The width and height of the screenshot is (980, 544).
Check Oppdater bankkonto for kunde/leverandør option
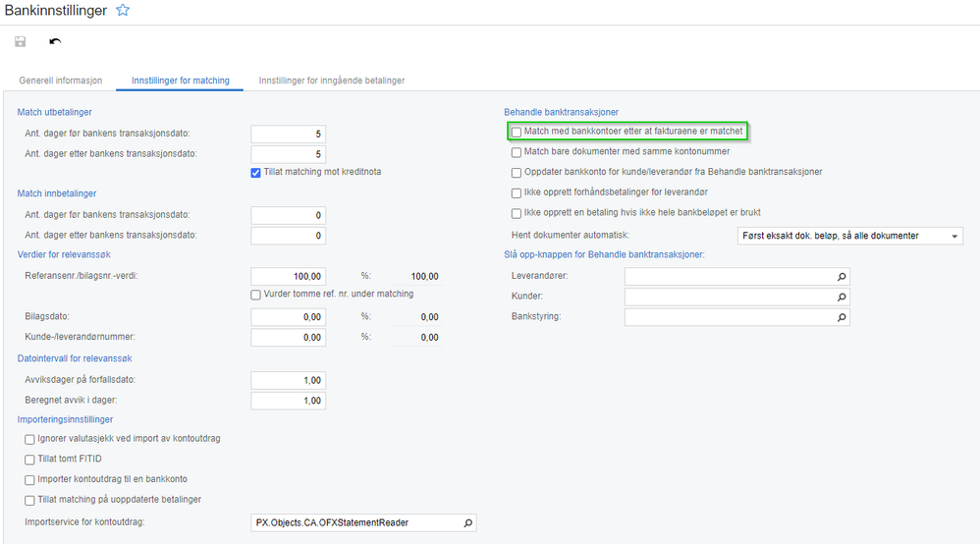(517, 173)
